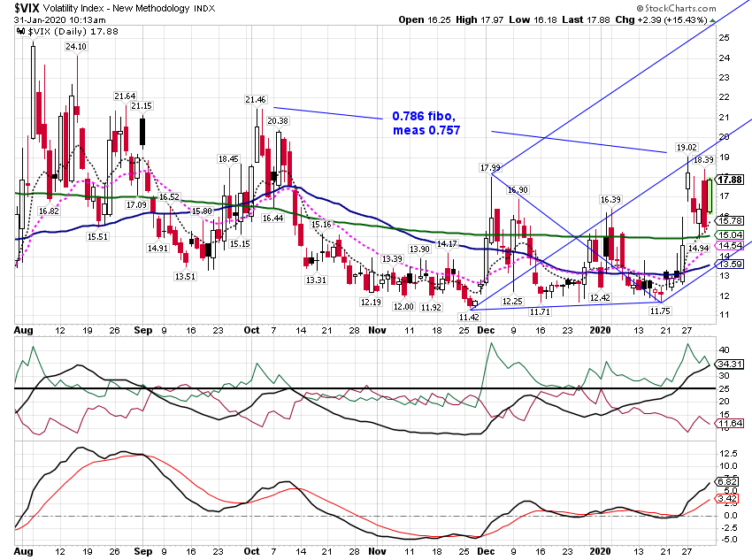Click the candlestick icon beside $VIX (Daily)
This screenshot has height=560, width=752.
20,32
